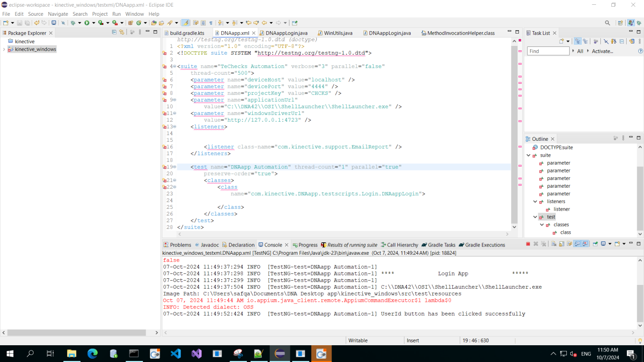This screenshot has height=362, width=644.
Task: Click the toolbar search magnifier icon
Action: coord(608,23)
